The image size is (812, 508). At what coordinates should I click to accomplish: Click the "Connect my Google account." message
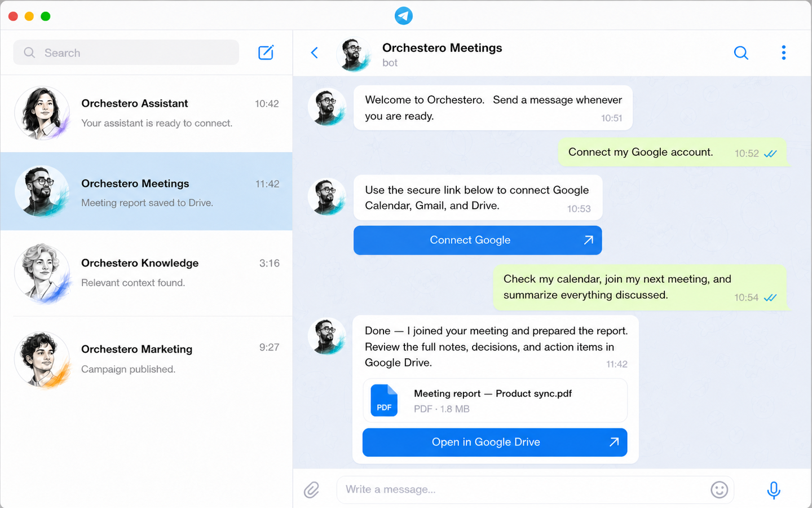(x=673, y=152)
